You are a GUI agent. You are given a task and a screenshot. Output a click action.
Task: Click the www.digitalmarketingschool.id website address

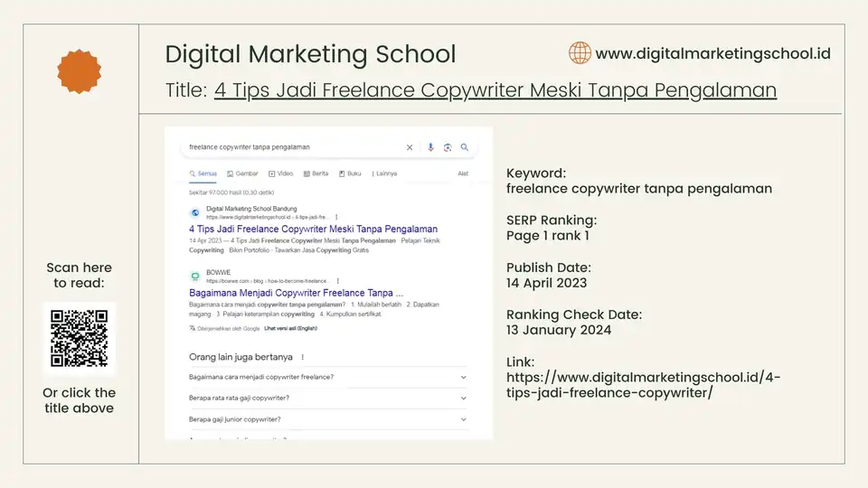click(713, 53)
